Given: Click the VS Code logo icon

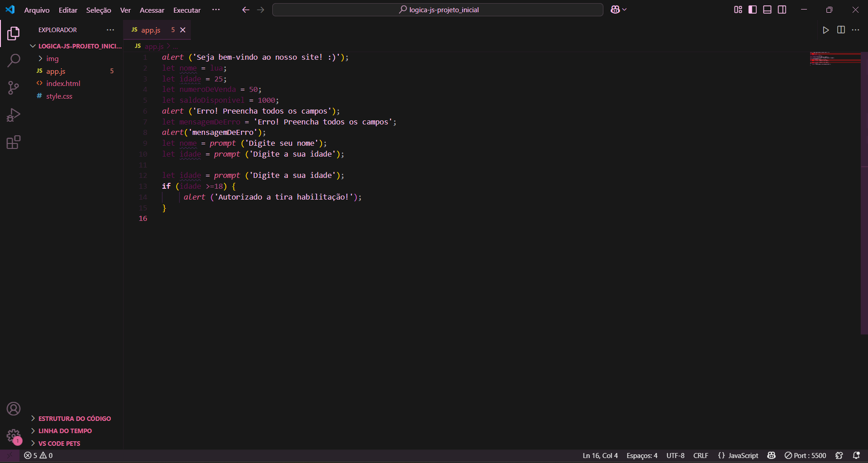Looking at the screenshot, I should point(10,10).
